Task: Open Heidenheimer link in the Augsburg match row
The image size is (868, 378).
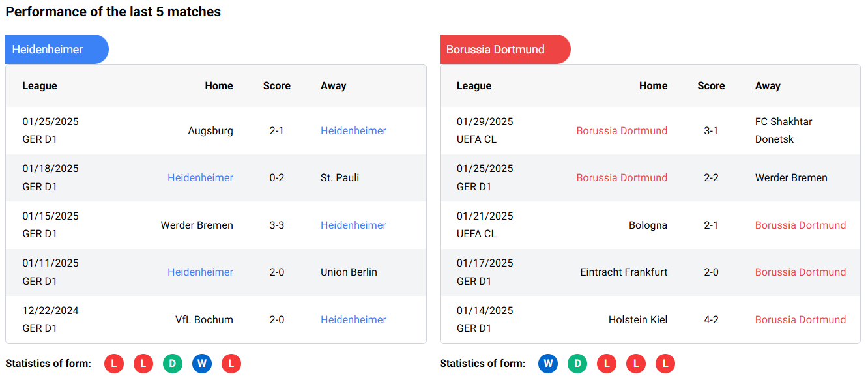Action: click(x=353, y=130)
